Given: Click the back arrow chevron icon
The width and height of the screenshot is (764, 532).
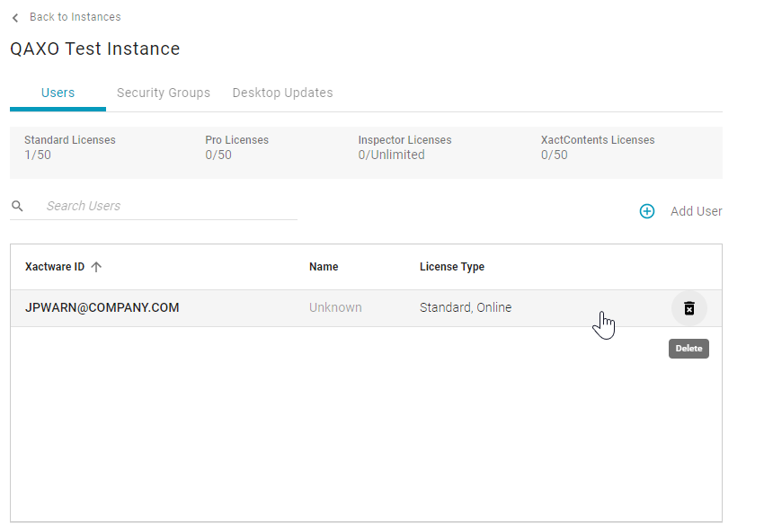Looking at the screenshot, I should pos(15,18).
